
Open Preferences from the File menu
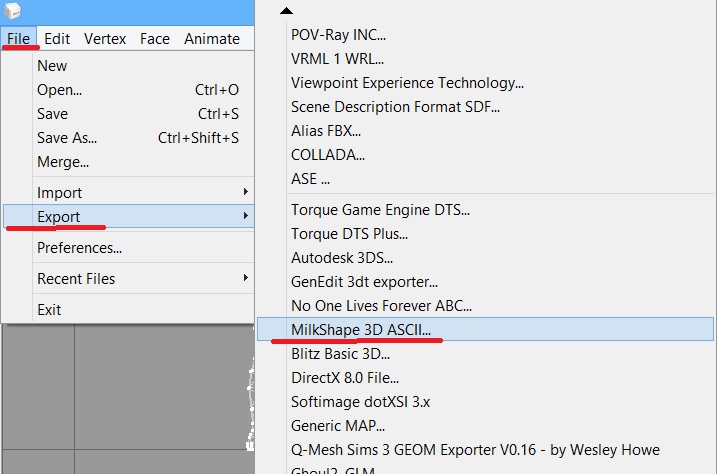[x=79, y=248]
